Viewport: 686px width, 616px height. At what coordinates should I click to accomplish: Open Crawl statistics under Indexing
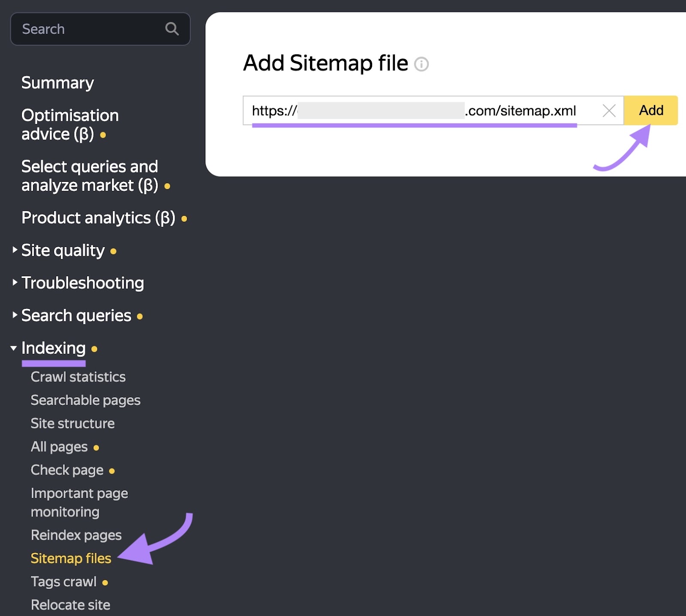pyautogui.click(x=78, y=377)
